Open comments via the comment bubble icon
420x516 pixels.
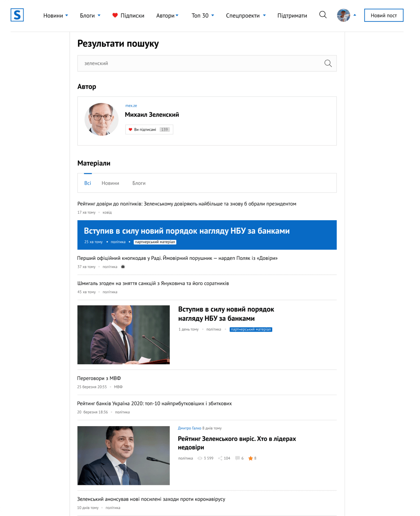coord(237,459)
